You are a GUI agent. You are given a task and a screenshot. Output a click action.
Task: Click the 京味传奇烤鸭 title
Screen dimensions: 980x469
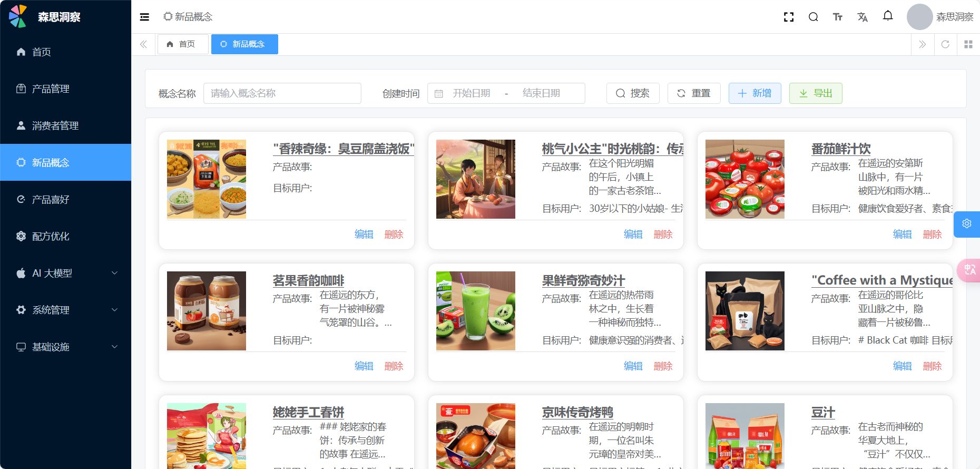pyautogui.click(x=578, y=413)
